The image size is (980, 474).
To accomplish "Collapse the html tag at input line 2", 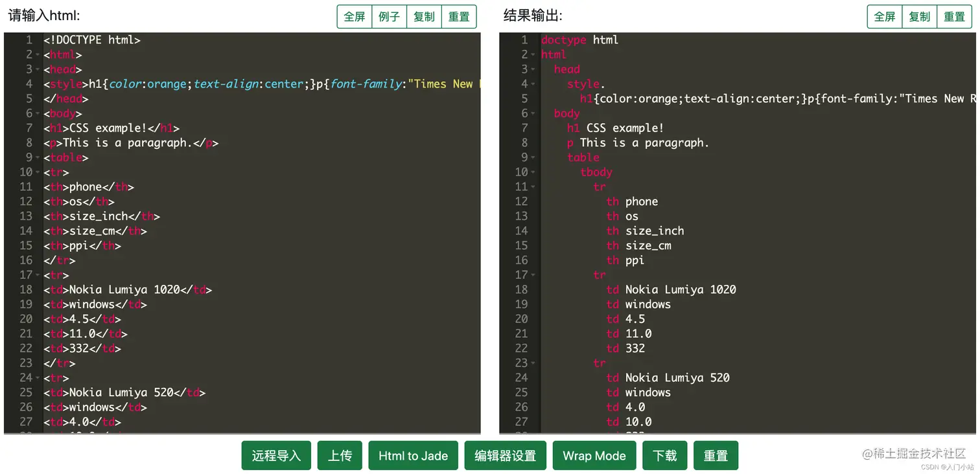I will coord(38,55).
